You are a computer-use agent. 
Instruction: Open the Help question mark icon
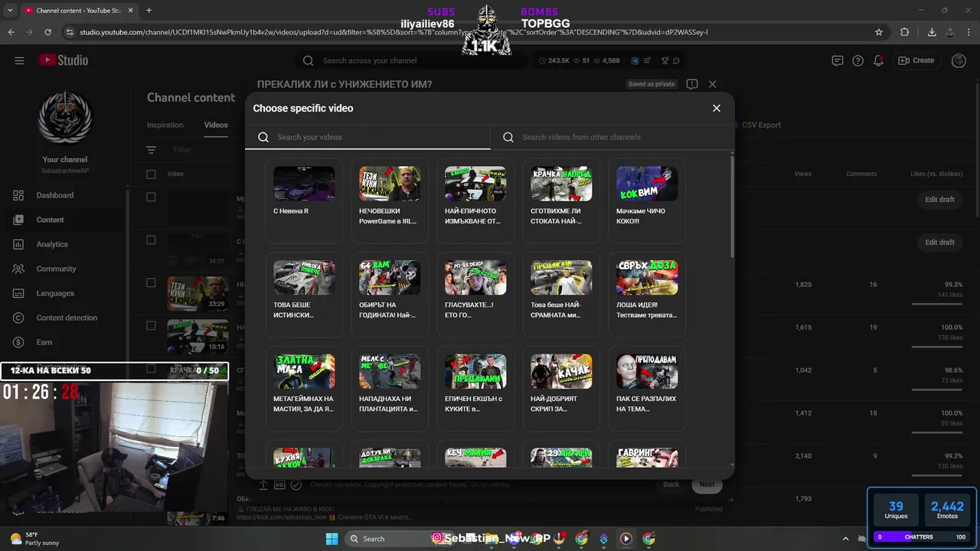tap(858, 60)
